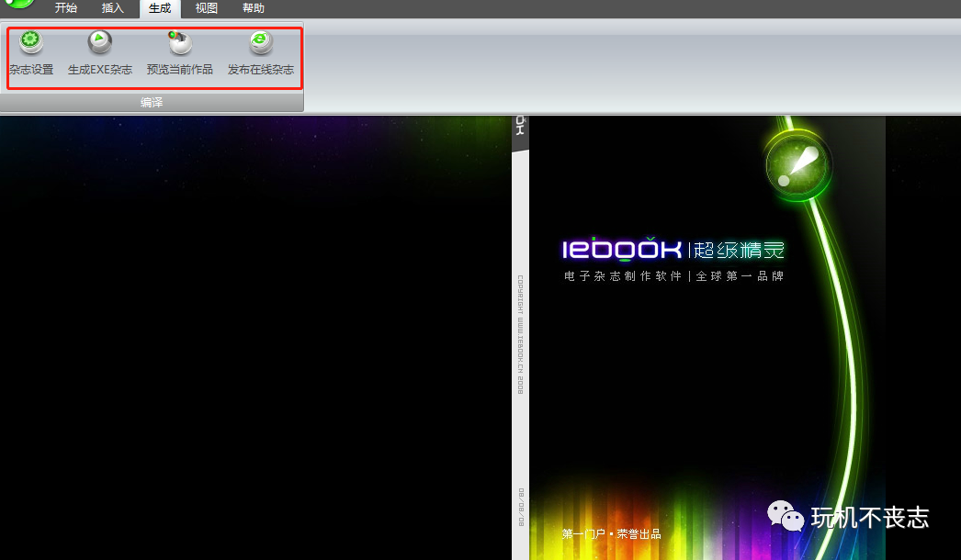Select the iebook logo on the cover
The image size is (961, 560).
[621, 250]
